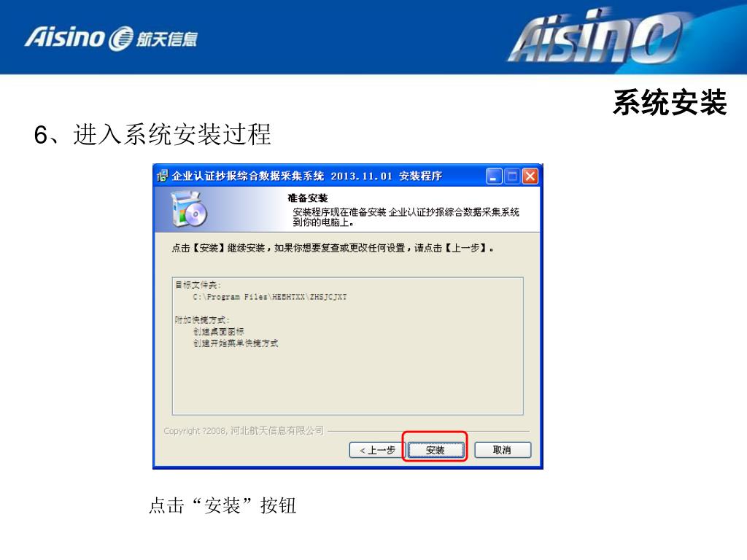Click the 目标文件夹 label in the summary box
This screenshot has width=747, height=560.
[198, 285]
